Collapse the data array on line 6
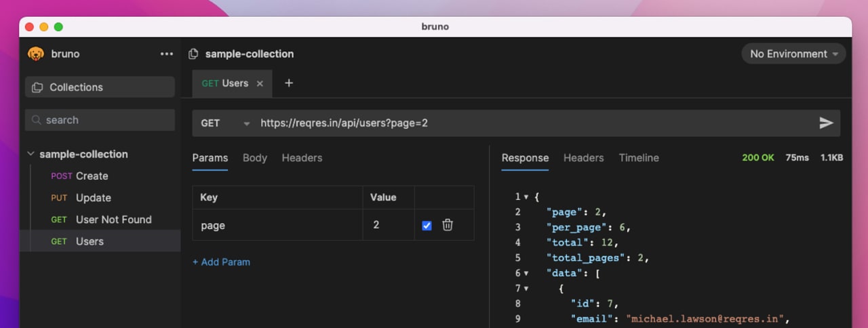This screenshot has height=328, width=868. point(526,273)
